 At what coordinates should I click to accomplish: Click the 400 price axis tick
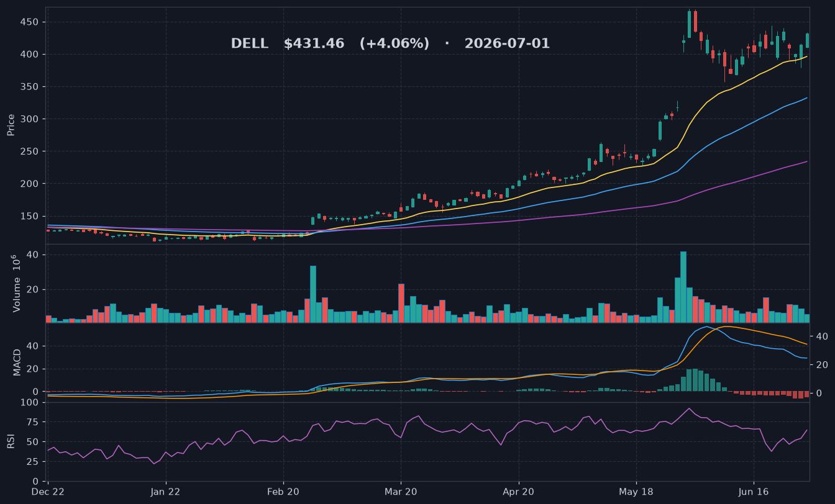click(x=30, y=55)
